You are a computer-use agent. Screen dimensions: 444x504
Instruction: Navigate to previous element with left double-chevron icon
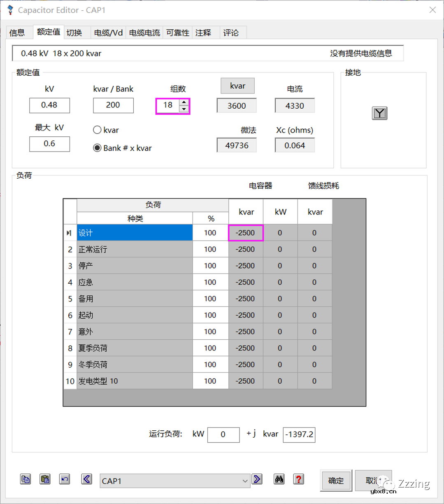click(86, 479)
